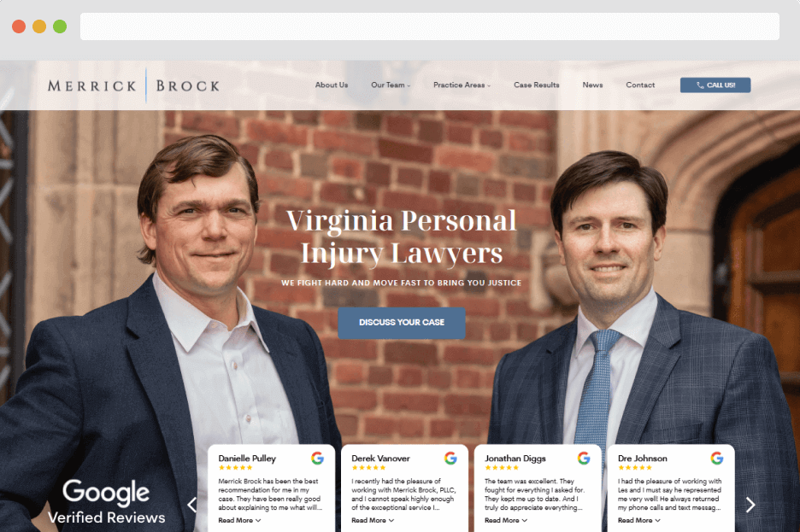Click the Google icon on Derek Vanover's review

click(x=450, y=458)
